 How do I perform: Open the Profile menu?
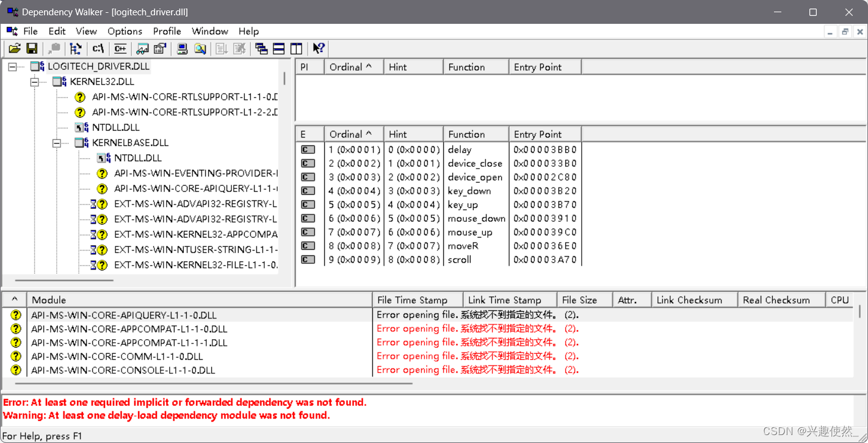click(167, 31)
